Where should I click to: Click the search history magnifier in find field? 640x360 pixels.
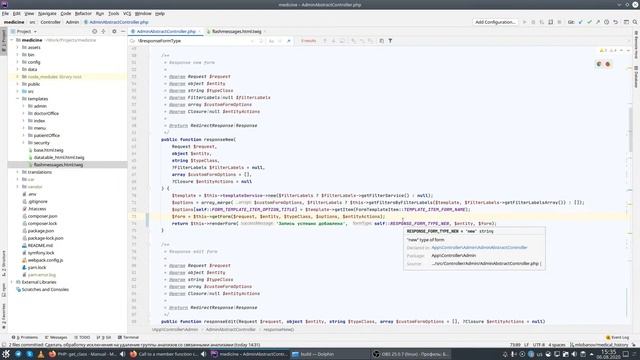tap(132, 41)
